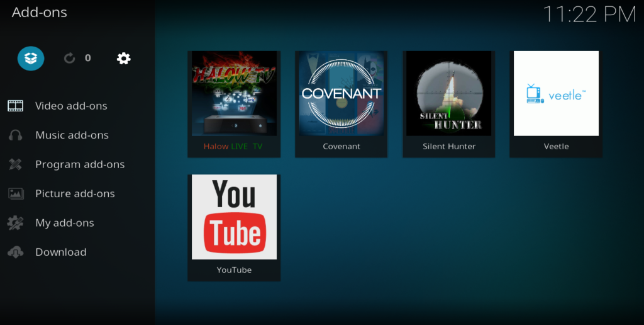Click the Music add-ons headphones icon

click(16, 135)
